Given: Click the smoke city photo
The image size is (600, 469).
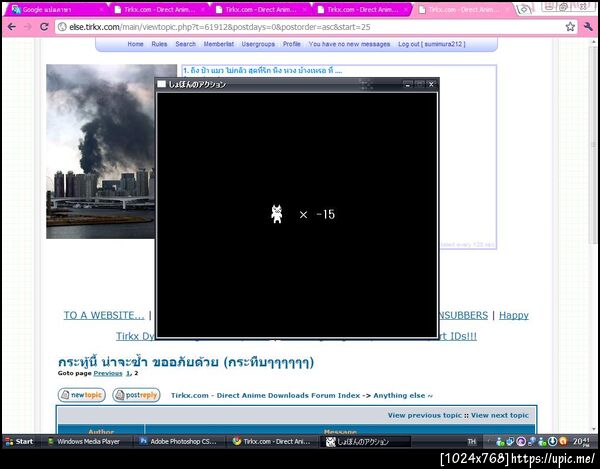Looking at the screenshot, I should [x=101, y=151].
